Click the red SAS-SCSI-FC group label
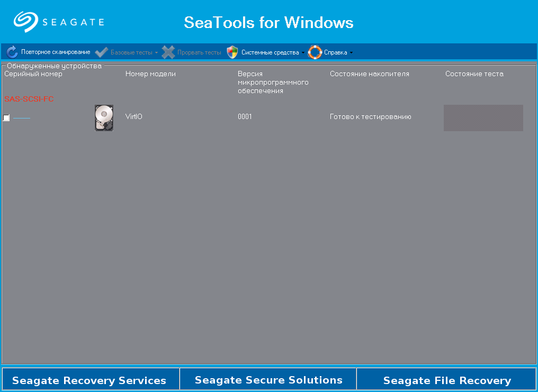Screen dimensions: 538x392 pos(29,99)
